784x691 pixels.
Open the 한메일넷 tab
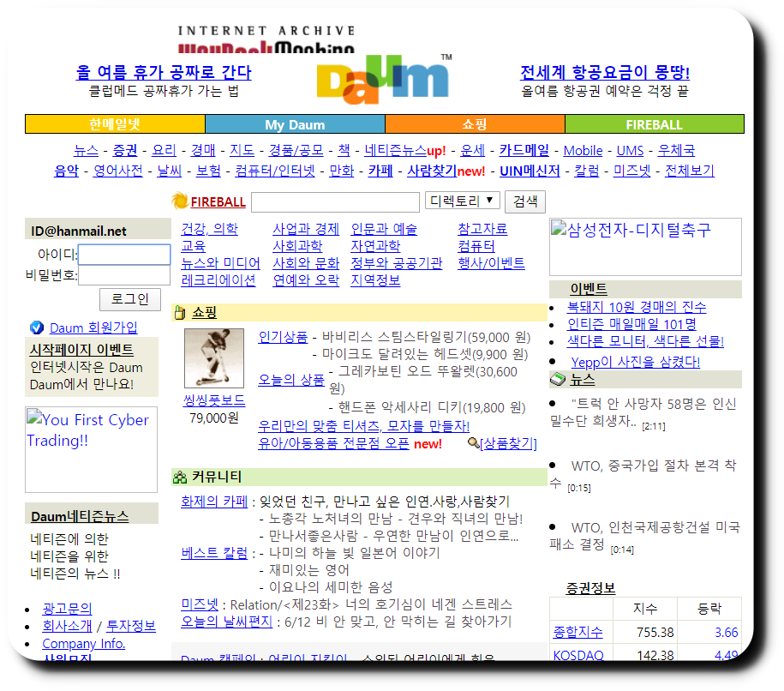(x=115, y=124)
